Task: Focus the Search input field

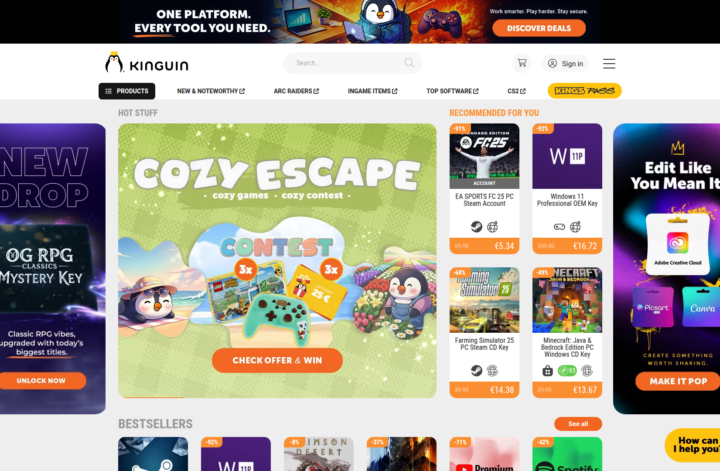Action: pos(352,63)
